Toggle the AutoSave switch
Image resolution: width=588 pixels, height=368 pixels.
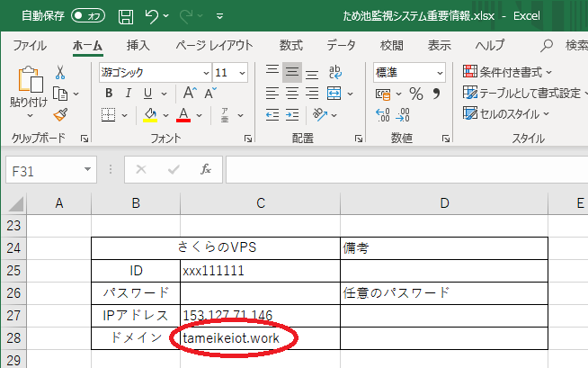tap(88, 16)
